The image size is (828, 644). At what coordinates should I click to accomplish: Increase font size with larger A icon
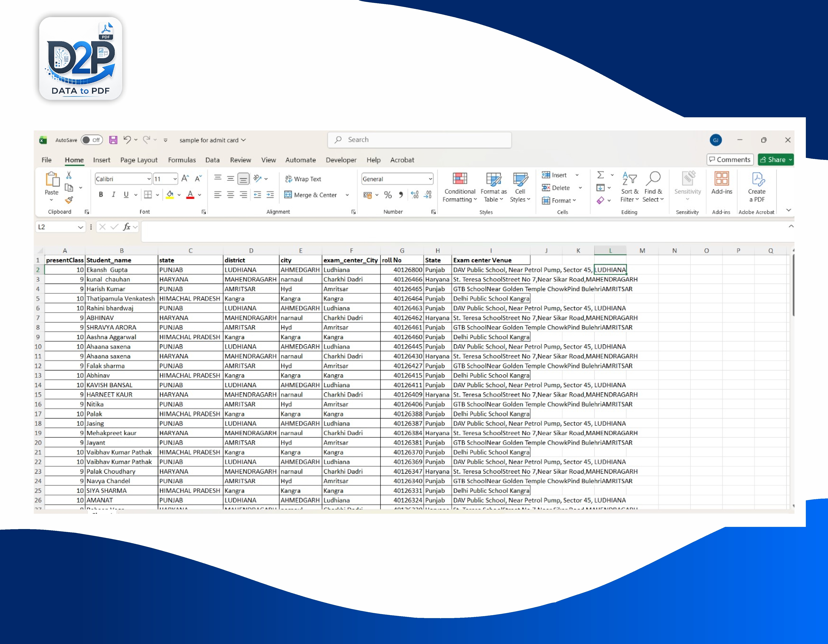tap(185, 178)
